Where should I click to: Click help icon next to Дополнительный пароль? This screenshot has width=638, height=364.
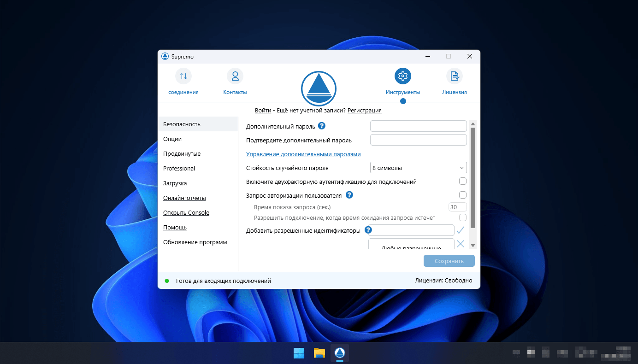[322, 126]
